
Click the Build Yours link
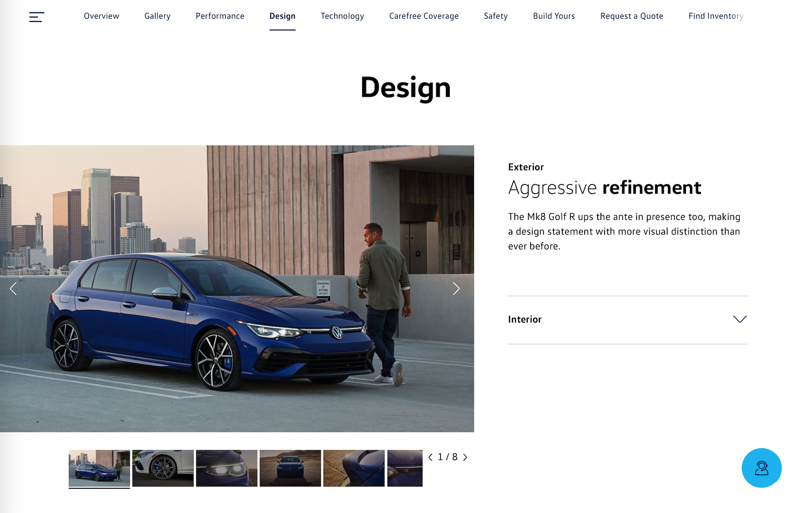tap(554, 16)
